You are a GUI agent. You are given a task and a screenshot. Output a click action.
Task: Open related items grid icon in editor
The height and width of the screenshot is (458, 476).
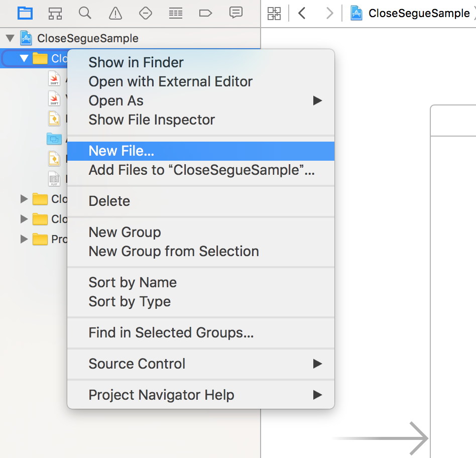(x=274, y=14)
